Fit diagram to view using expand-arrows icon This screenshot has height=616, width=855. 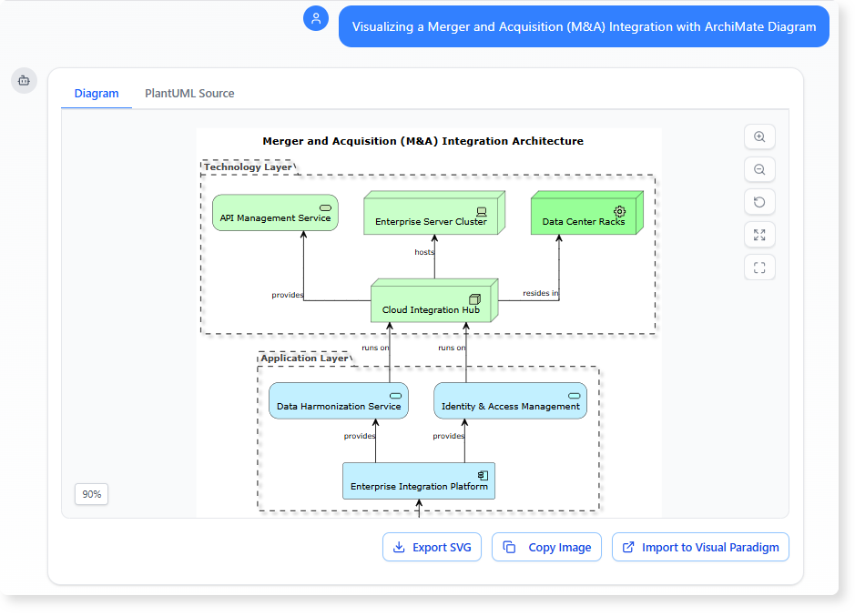pyautogui.click(x=759, y=234)
